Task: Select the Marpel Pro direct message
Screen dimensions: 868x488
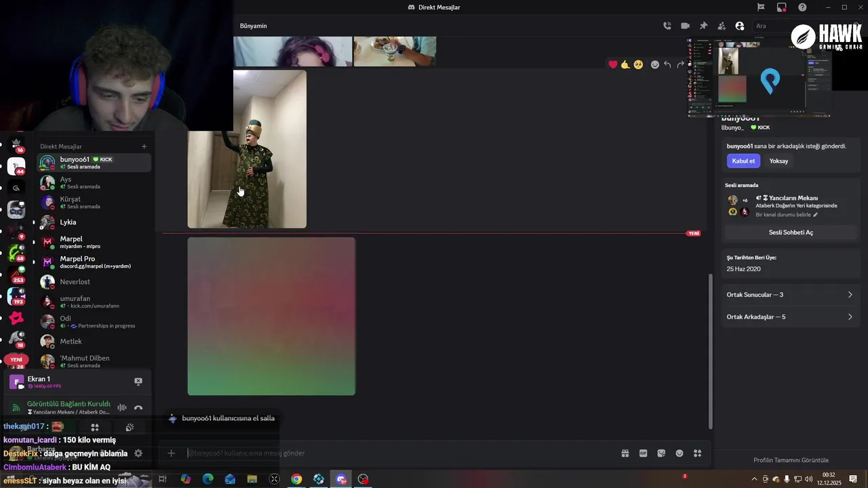Action: [94, 262]
